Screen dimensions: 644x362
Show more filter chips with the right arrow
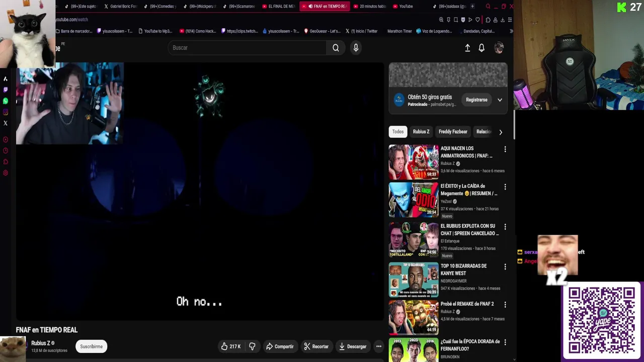click(501, 132)
